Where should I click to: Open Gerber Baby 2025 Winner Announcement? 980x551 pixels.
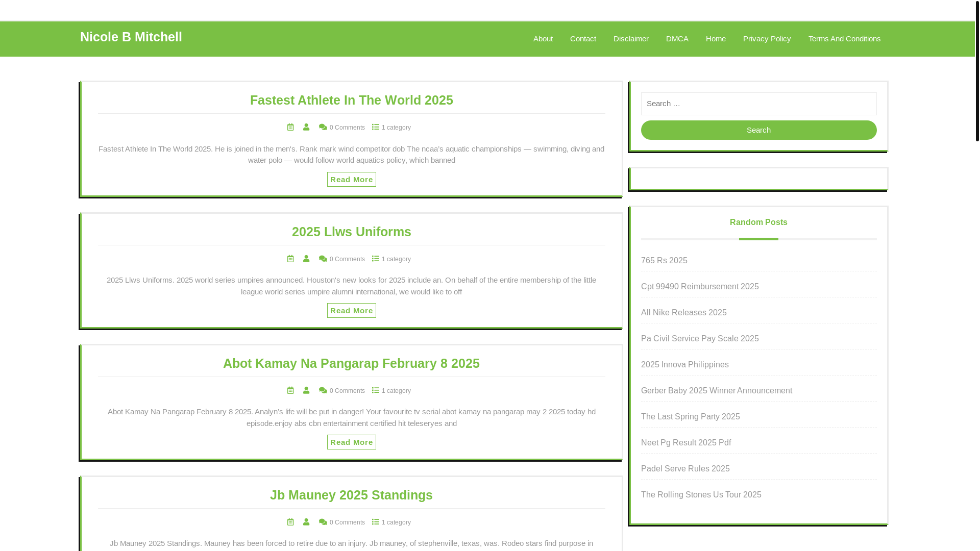click(717, 391)
